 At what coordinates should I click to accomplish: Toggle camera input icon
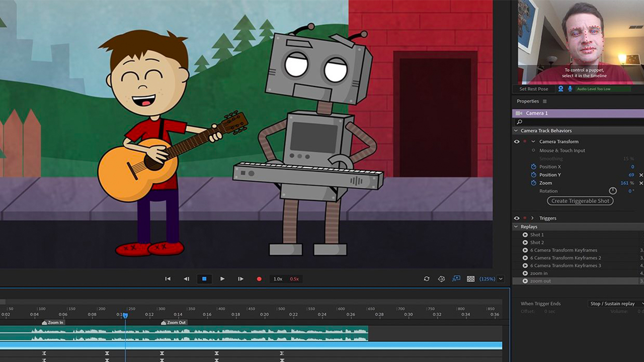click(560, 89)
